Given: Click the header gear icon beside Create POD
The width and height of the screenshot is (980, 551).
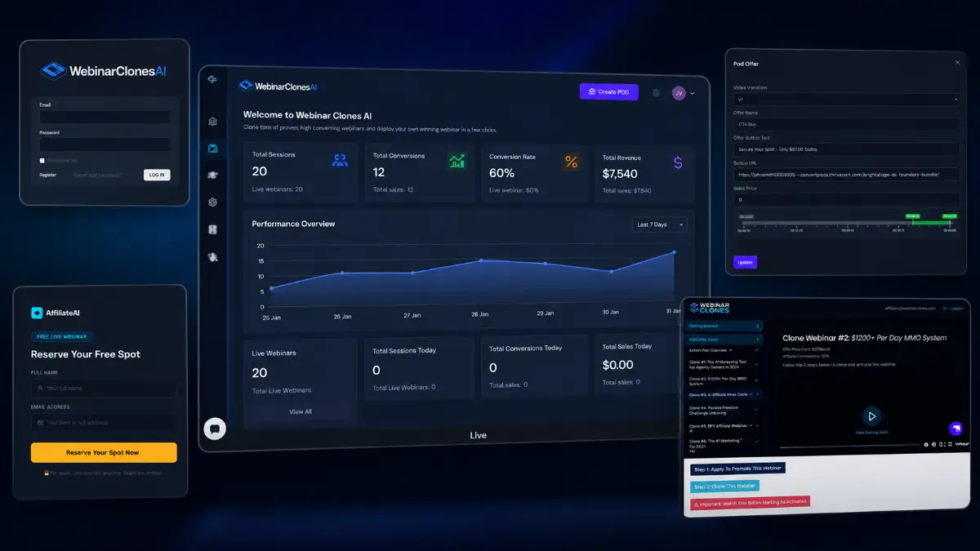Looking at the screenshot, I should [656, 93].
